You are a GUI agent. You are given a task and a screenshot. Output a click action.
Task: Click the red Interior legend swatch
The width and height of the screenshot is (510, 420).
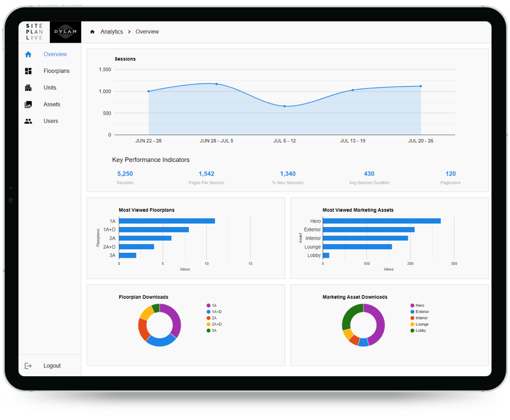[412, 318]
